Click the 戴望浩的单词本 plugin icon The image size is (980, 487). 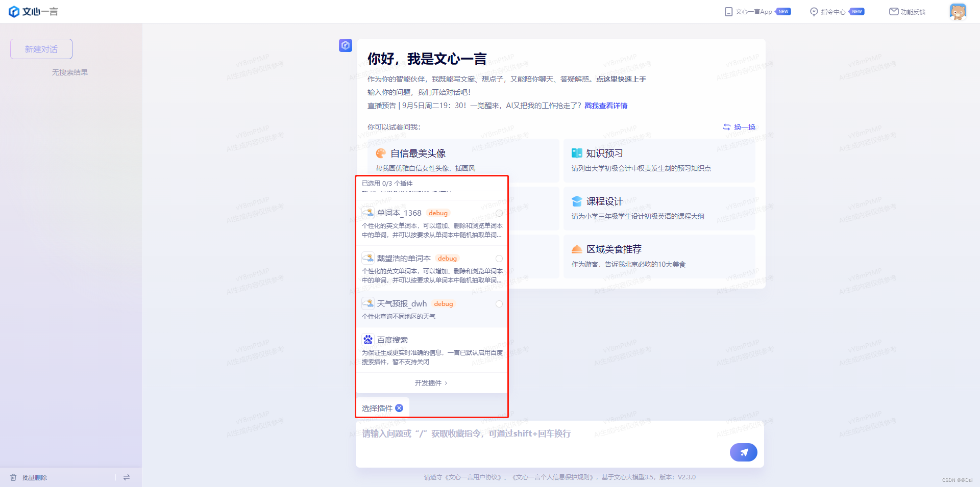[x=368, y=258]
